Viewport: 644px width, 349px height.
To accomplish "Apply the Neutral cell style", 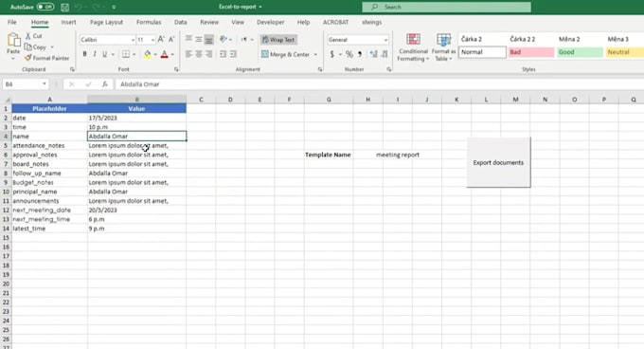I will (625, 52).
